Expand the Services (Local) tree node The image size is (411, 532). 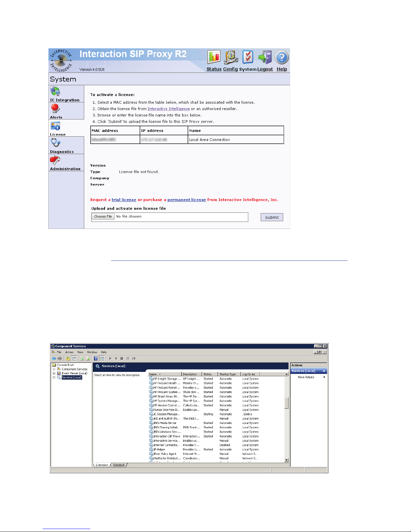tap(54, 378)
